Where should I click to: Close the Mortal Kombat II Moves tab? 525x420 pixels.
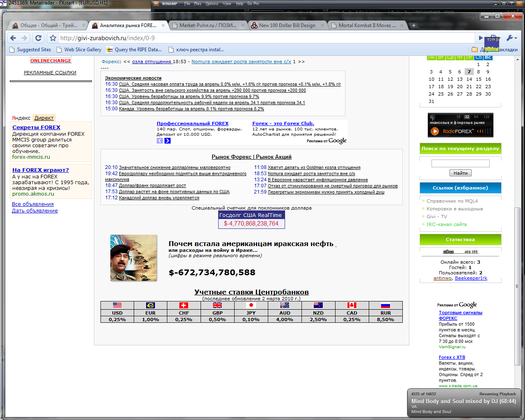click(402, 25)
